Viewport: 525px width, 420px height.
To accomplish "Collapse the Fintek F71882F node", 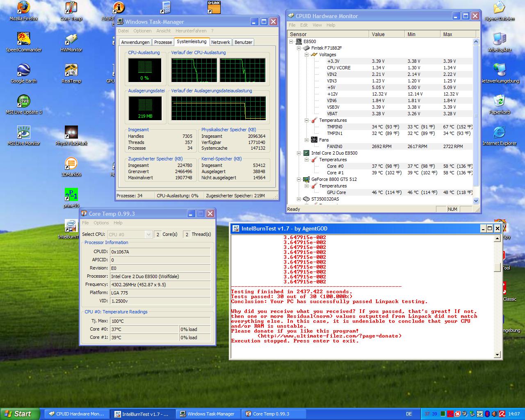I will tap(299, 48).
